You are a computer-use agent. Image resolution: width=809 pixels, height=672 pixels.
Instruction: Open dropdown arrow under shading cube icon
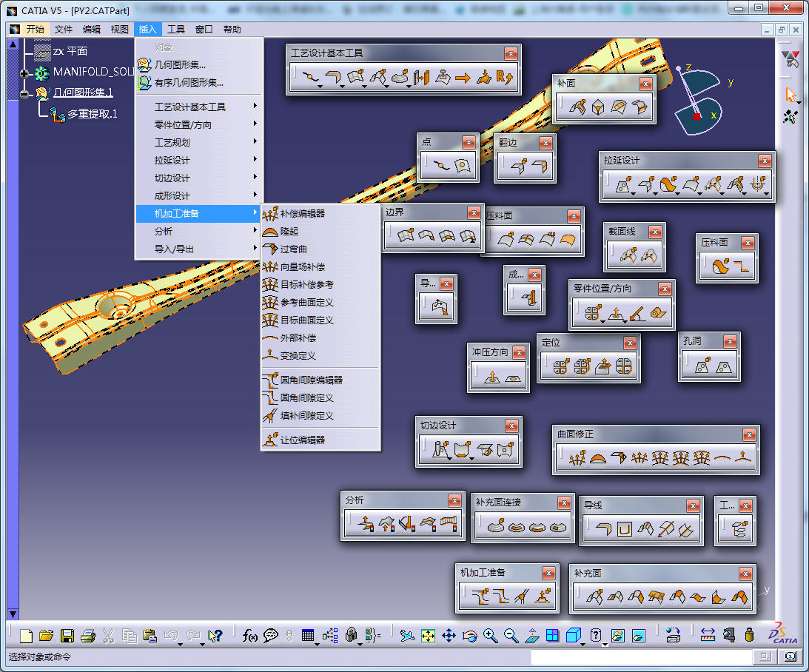point(583,645)
